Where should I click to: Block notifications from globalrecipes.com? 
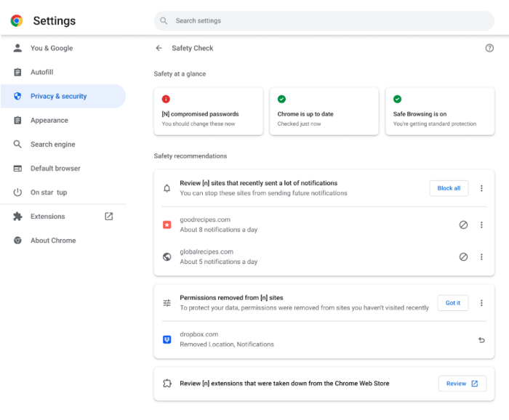tap(463, 257)
